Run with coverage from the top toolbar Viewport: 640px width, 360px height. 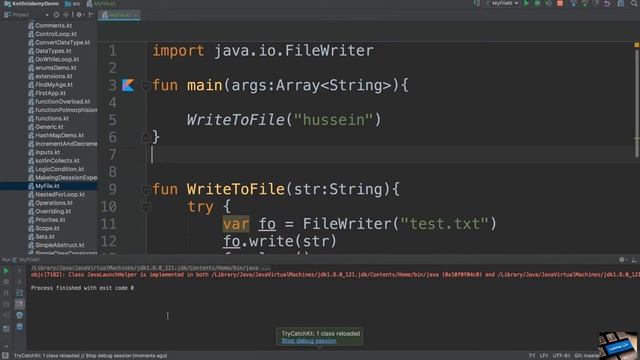548,4
